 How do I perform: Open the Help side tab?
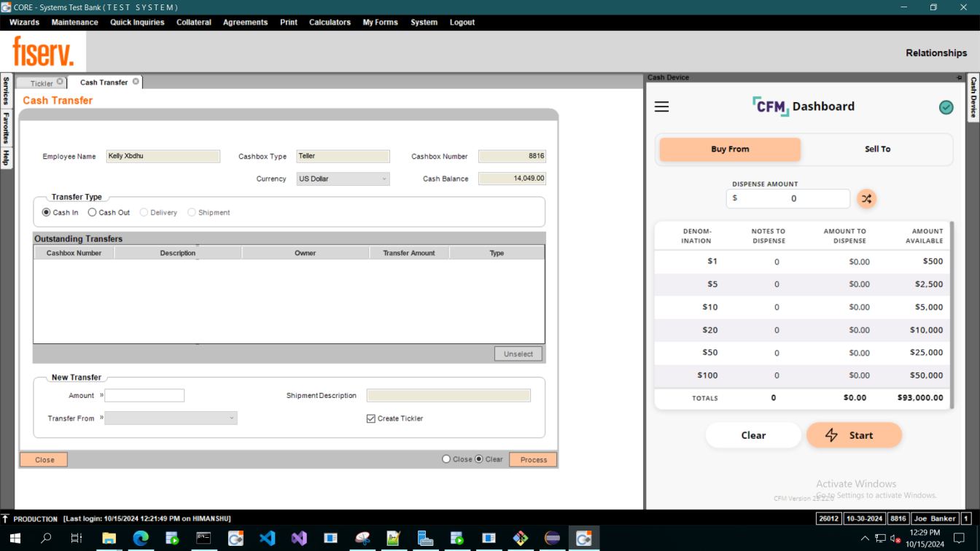pyautogui.click(x=6, y=157)
